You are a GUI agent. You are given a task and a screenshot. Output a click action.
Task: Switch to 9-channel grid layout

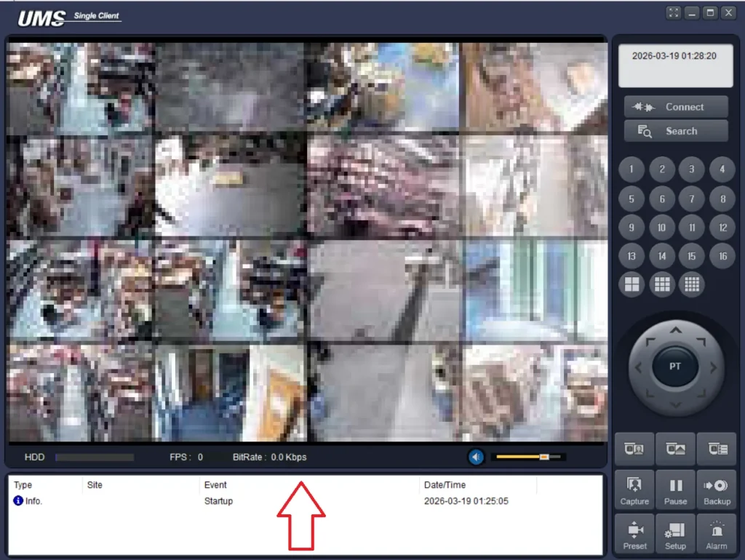click(662, 284)
